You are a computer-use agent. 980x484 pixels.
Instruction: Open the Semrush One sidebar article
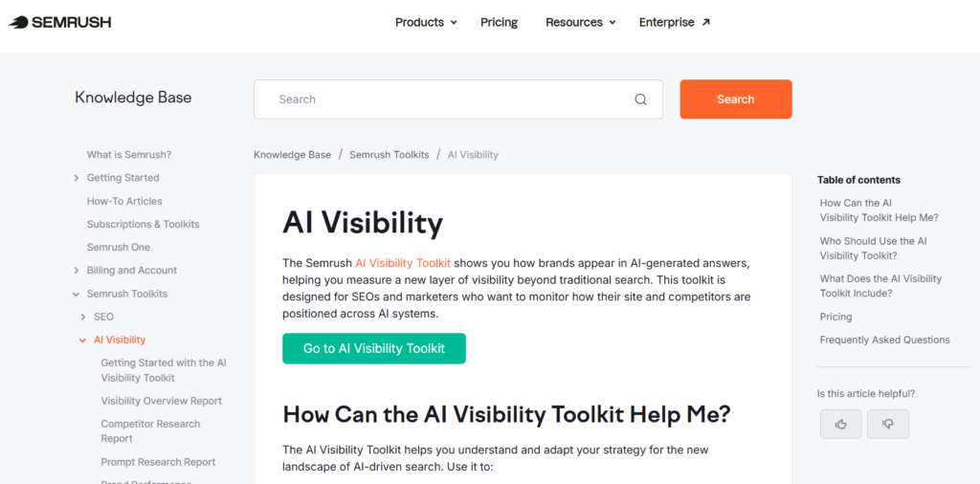coord(118,247)
